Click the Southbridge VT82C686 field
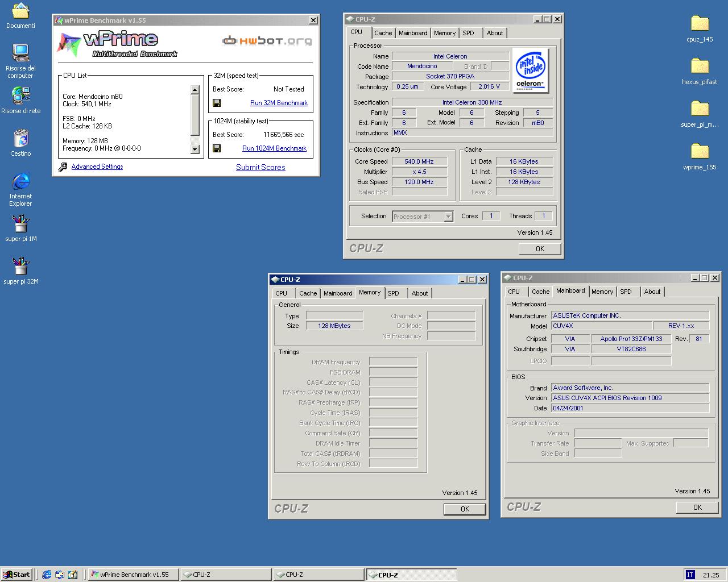Viewport: 728px width, 582px height. pos(631,349)
